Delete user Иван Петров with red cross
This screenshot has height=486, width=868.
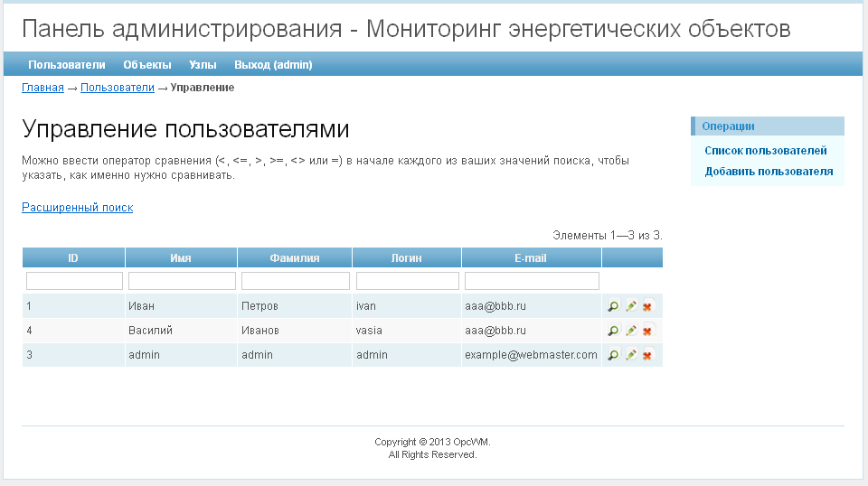647,305
